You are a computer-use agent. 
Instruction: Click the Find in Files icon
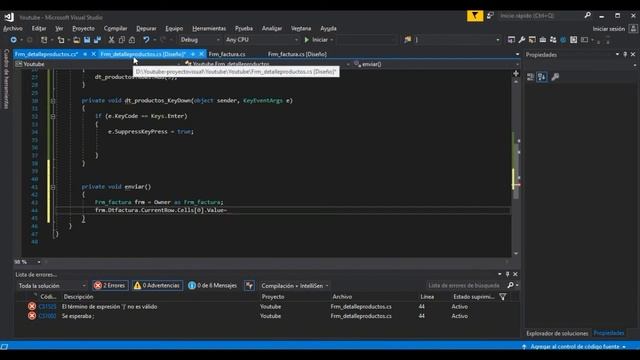click(x=407, y=40)
